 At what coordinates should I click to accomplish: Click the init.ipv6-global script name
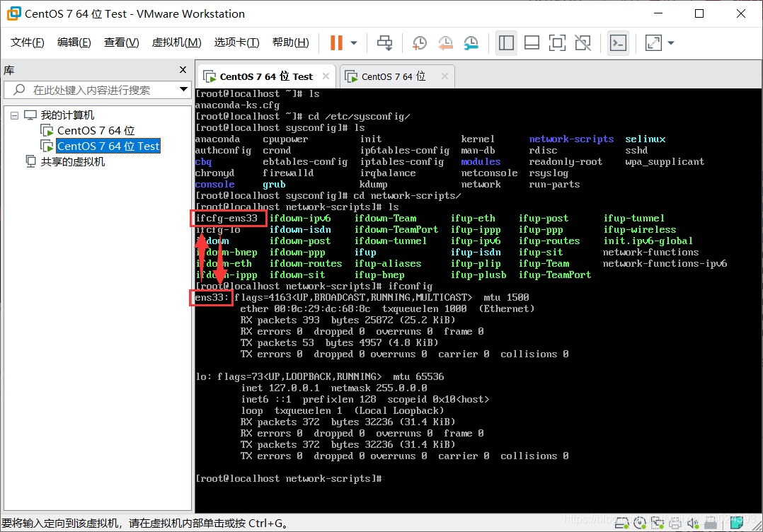point(648,241)
